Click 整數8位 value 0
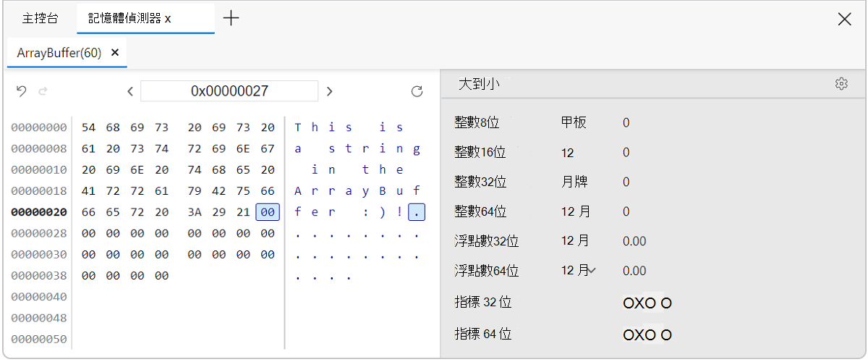Image resolution: width=868 pixels, height=362 pixels. click(626, 122)
